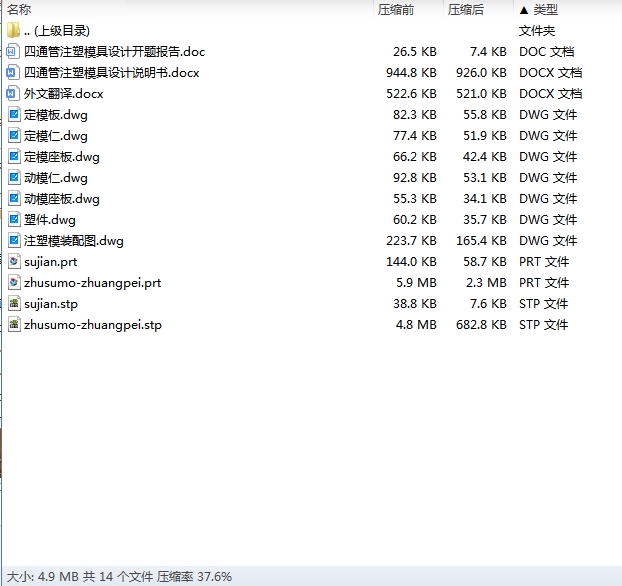Click the icon of 四通管注塑模具设计说明书.docx
This screenshot has width=622, height=586.
[x=13, y=73]
